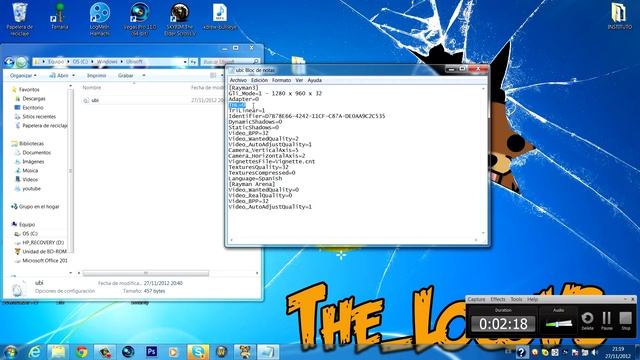Click OS (C:) in the address breadcrumb
640x360 pixels.
pyautogui.click(x=80, y=62)
